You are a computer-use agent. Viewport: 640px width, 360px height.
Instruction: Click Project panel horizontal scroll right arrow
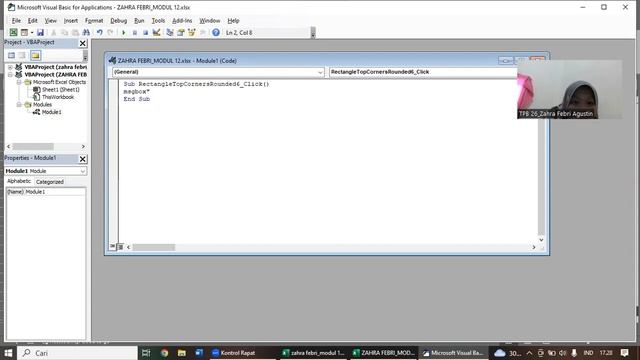coord(83,146)
